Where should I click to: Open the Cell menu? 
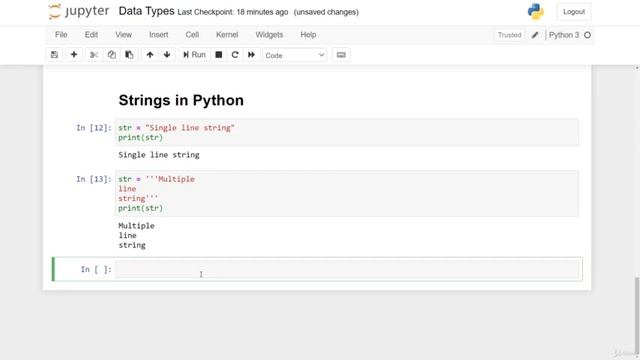[x=192, y=35]
